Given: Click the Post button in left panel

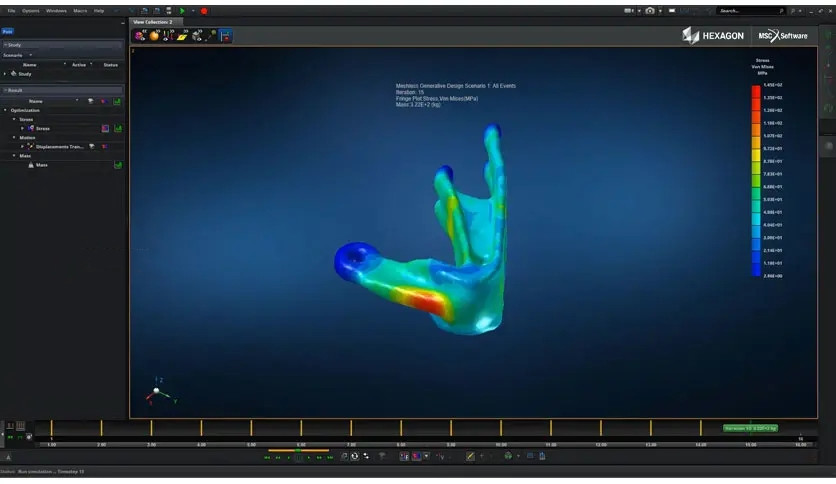Looking at the screenshot, I should [x=7, y=31].
